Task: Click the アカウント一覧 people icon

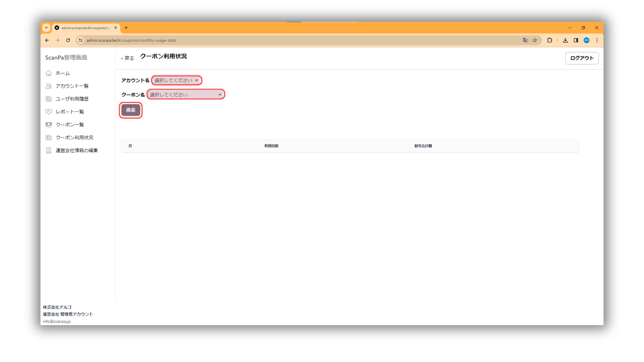Action: (49, 86)
